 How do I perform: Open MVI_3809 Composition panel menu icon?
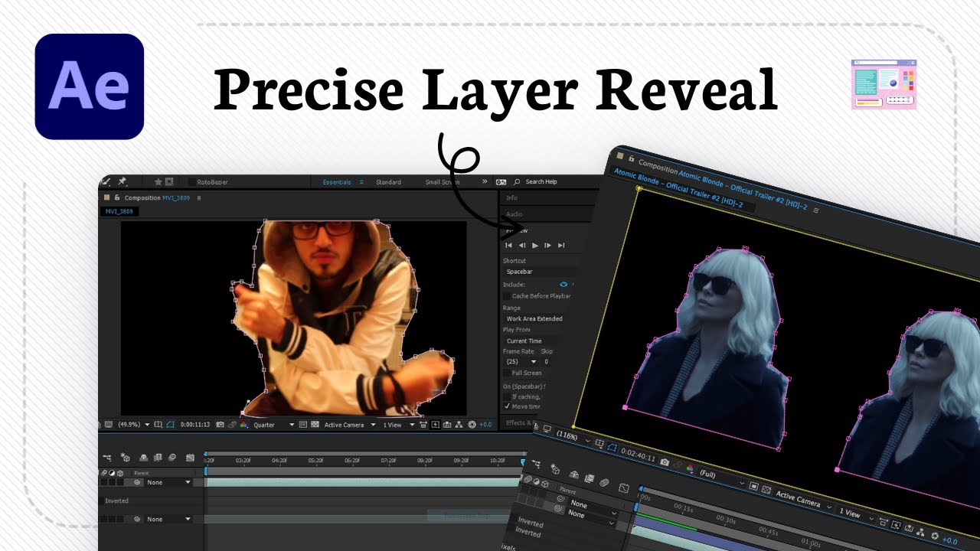tap(199, 197)
